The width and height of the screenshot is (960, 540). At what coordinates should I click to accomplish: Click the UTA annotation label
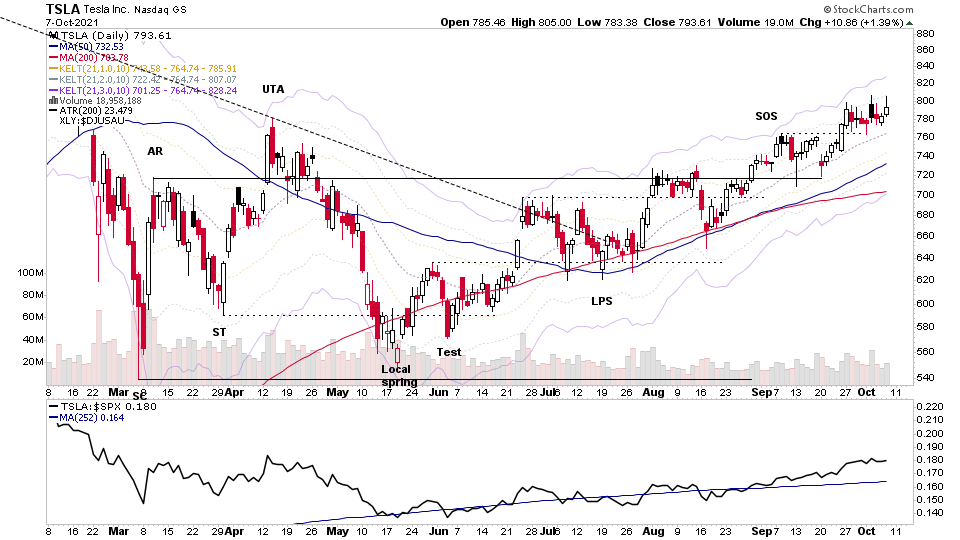tap(273, 89)
